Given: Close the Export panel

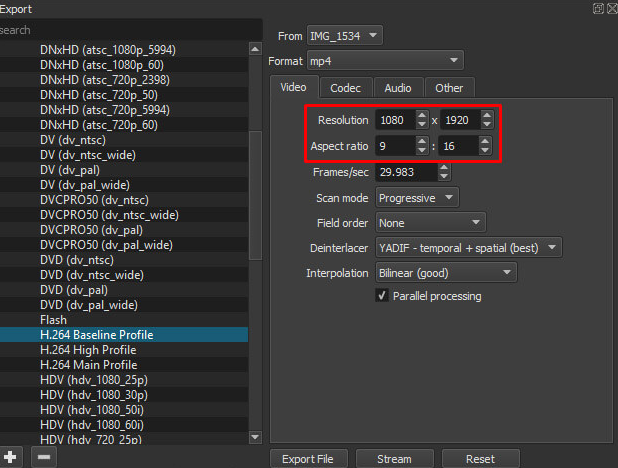Looking at the screenshot, I should 612,8.
